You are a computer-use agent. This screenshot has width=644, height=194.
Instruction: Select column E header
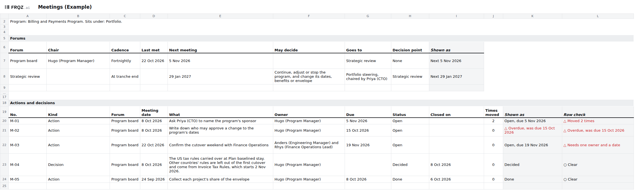coord(220,16)
